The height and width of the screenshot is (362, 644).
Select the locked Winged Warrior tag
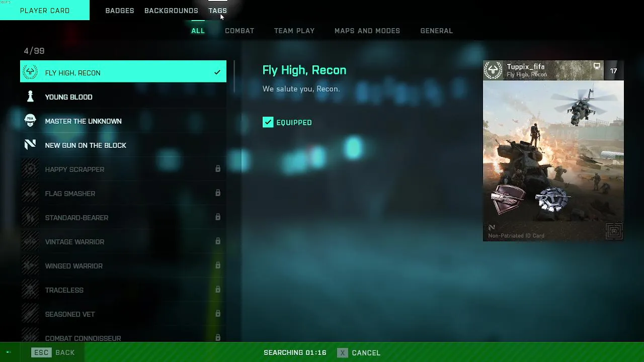pyautogui.click(x=123, y=265)
